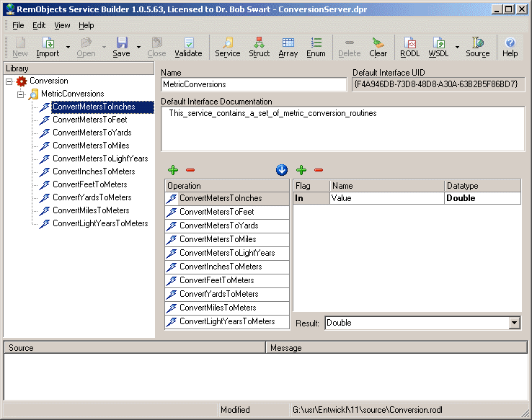Add a new Struct from the toolbar

pos(260,47)
